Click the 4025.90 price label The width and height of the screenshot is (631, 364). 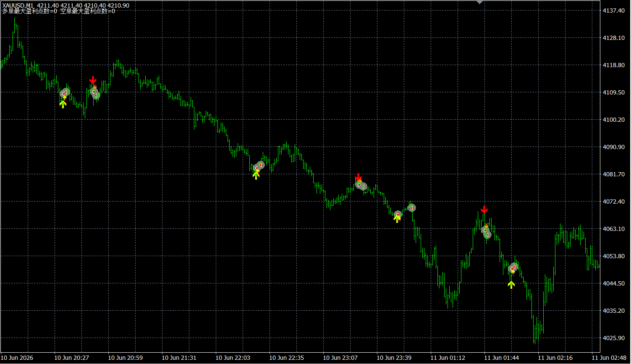613,338
